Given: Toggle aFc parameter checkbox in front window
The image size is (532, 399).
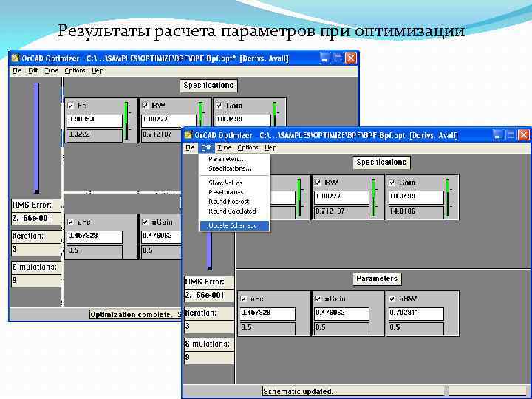Looking at the screenshot, I should (x=243, y=299).
